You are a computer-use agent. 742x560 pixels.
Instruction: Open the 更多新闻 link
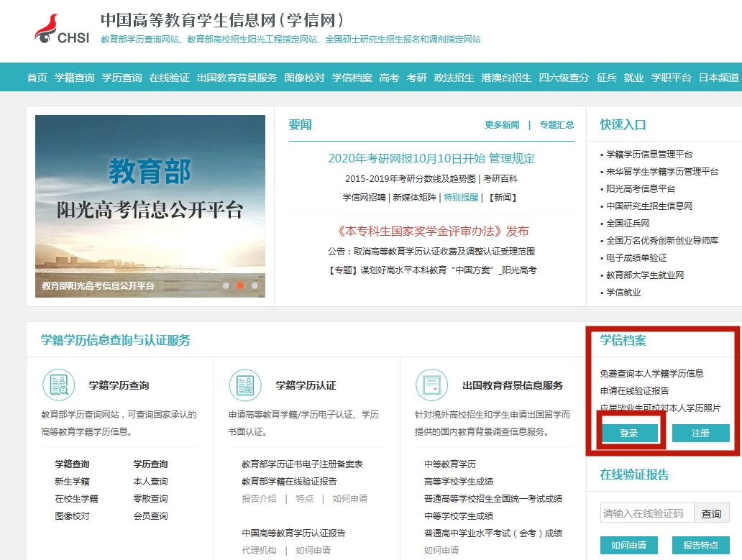[502, 125]
